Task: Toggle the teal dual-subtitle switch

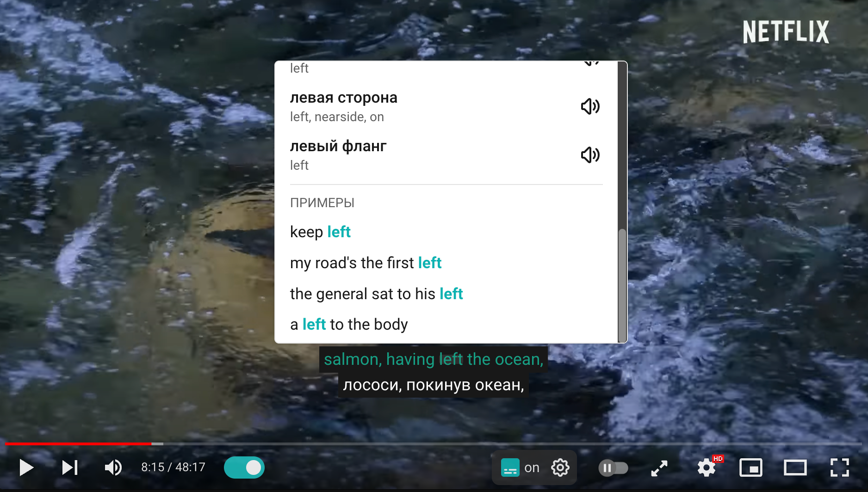Action: (244, 467)
